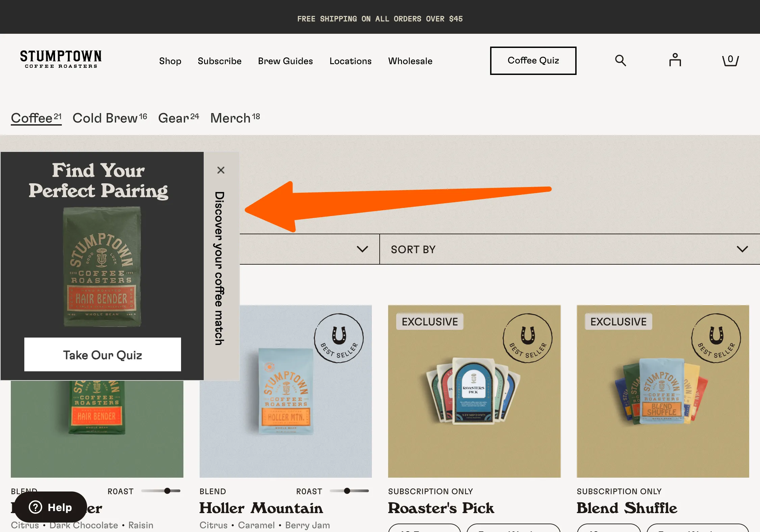Screen dimensions: 760x532
Task: Click the Stumptown Coffee Roasters logo
Action: 61,59
